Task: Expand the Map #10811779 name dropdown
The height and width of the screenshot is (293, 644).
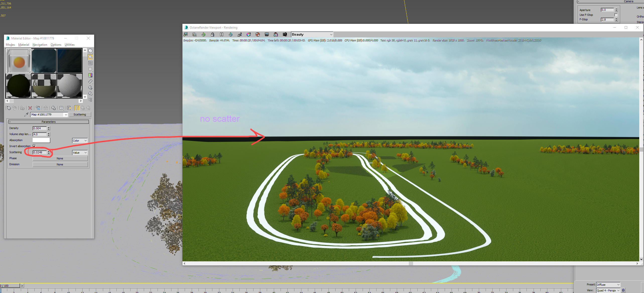Action: (66, 114)
